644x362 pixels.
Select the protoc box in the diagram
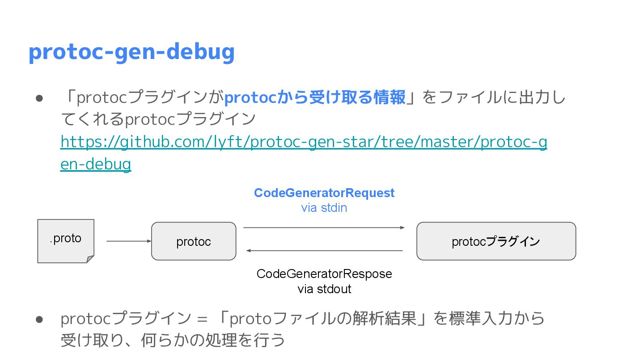tap(194, 241)
